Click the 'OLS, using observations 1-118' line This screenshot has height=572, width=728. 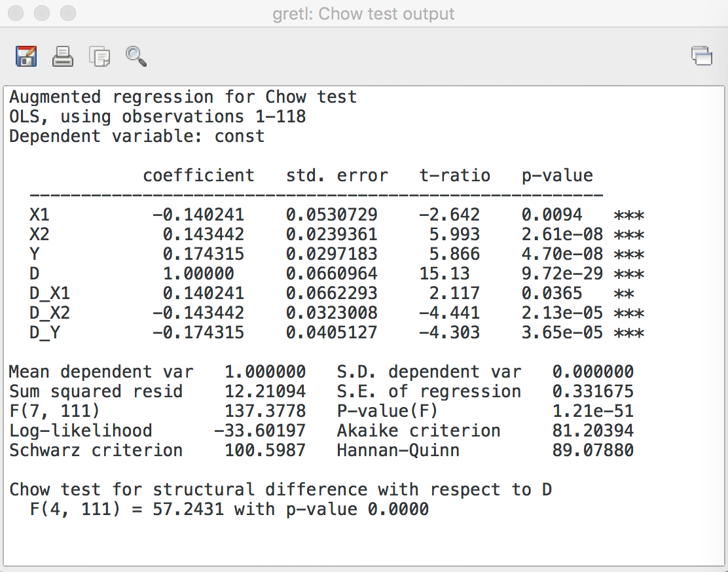point(157,116)
